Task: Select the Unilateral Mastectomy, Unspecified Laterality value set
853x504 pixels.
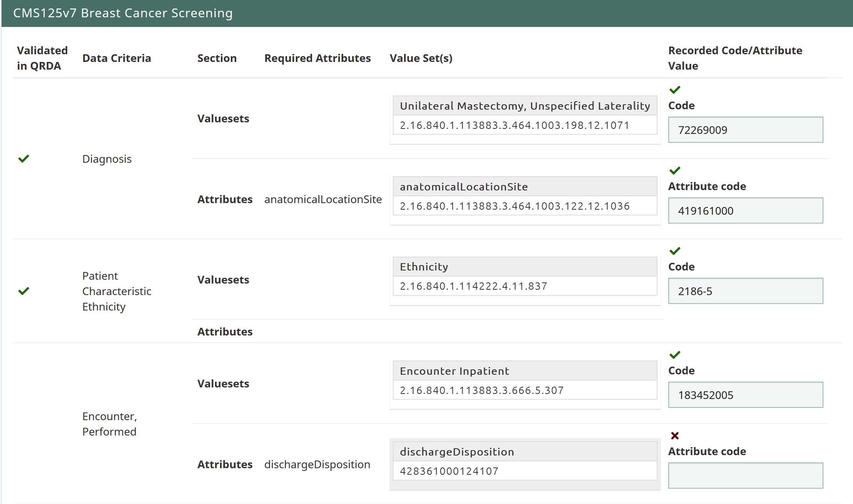Action: 524,106
